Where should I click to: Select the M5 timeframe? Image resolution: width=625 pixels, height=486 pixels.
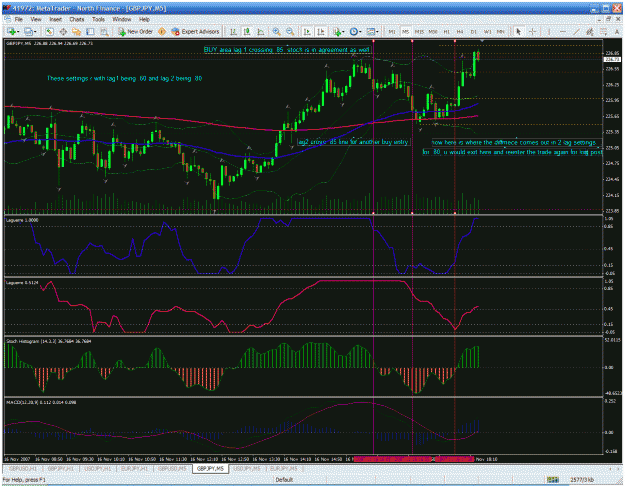pyautogui.click(x=406, y=32)
